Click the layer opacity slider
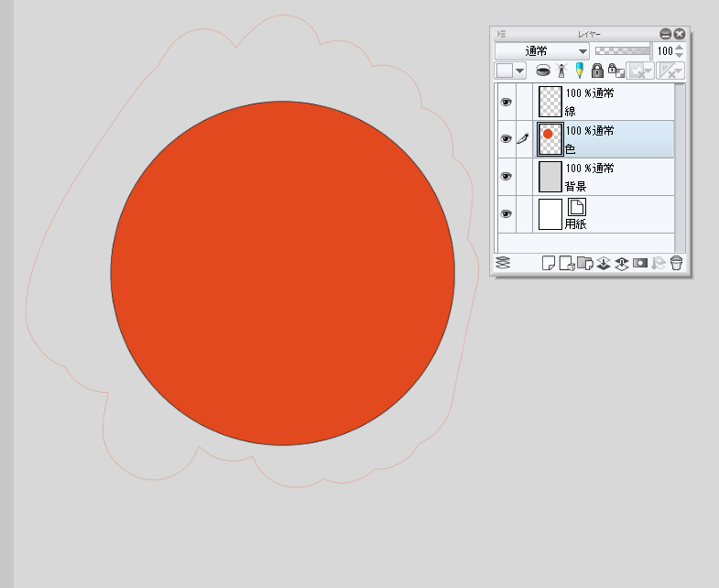Image resolution: width=719 pixels, height=588 pixels. 621,51
